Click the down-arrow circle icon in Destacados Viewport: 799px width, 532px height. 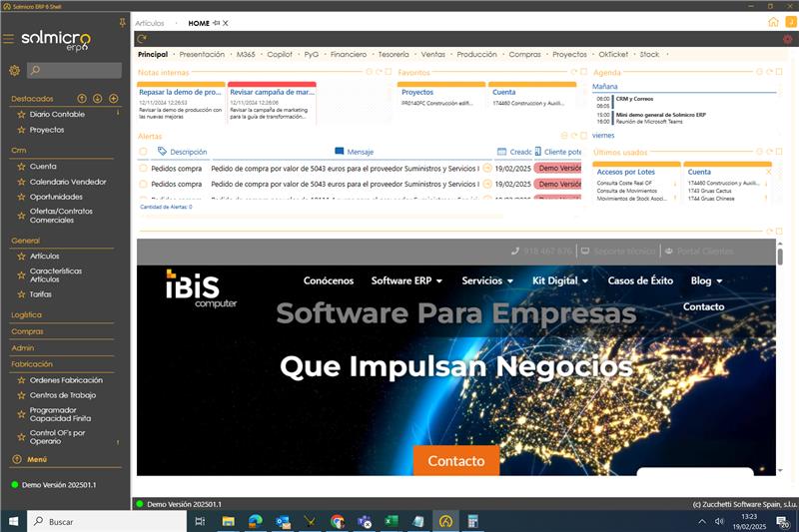97,98
